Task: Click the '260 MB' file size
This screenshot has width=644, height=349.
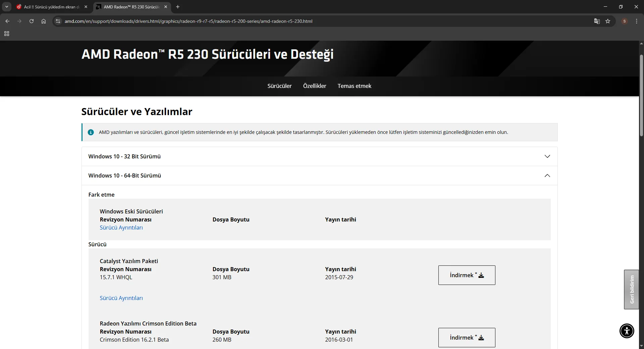Action: point(222,340)
